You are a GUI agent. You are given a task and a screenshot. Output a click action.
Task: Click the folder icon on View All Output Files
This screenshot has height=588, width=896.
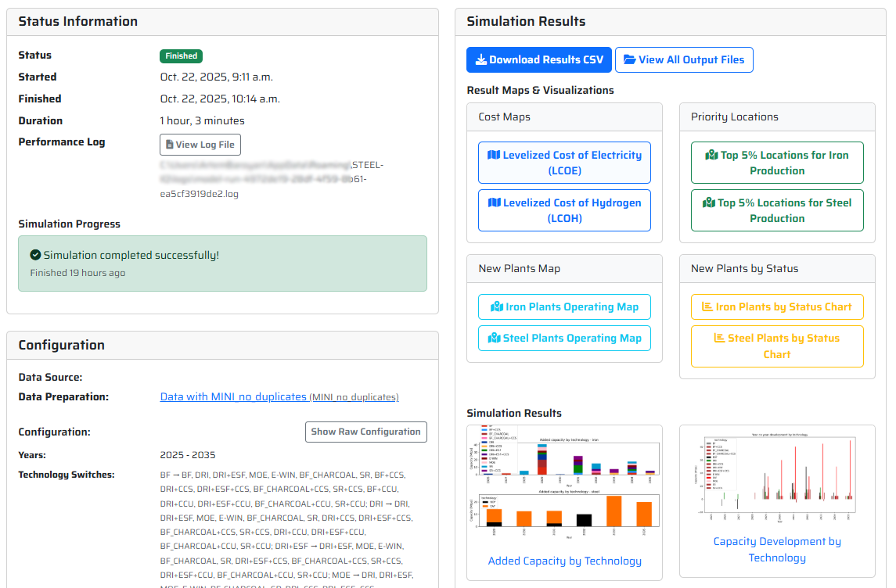pyautogui.click(x=630, y=60)
